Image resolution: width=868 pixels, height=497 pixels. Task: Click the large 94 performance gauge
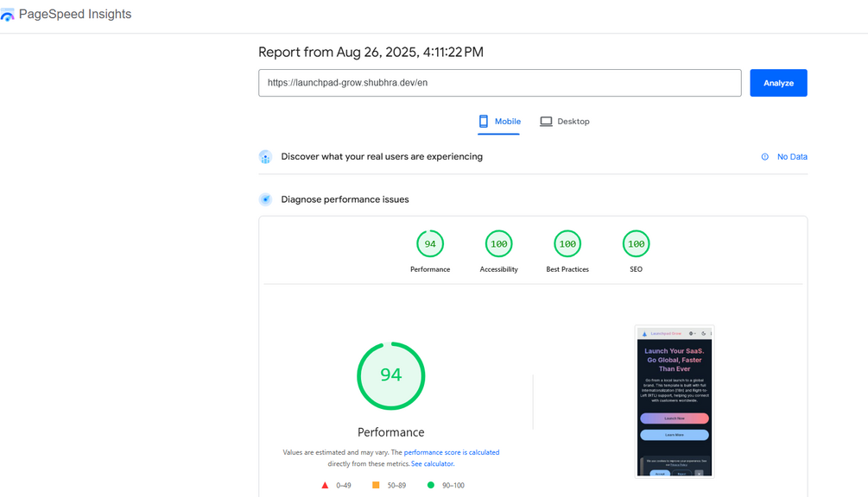point(391,376)
